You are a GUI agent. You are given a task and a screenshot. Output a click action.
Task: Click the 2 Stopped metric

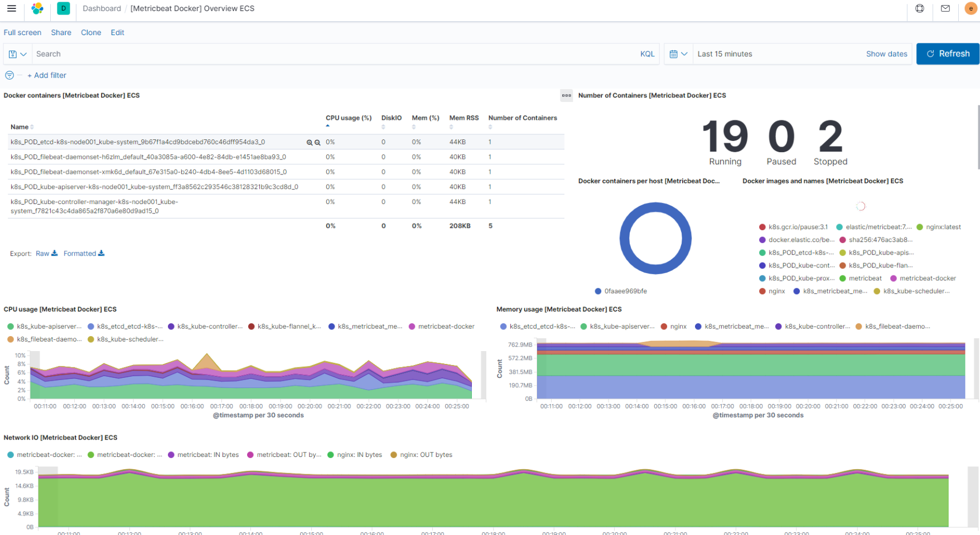[830, 142]
